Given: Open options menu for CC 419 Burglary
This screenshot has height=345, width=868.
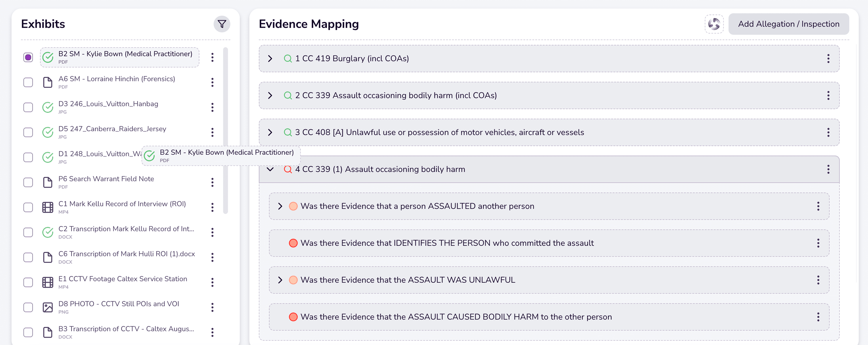Looking at the screenshot, I should (828, 59).
